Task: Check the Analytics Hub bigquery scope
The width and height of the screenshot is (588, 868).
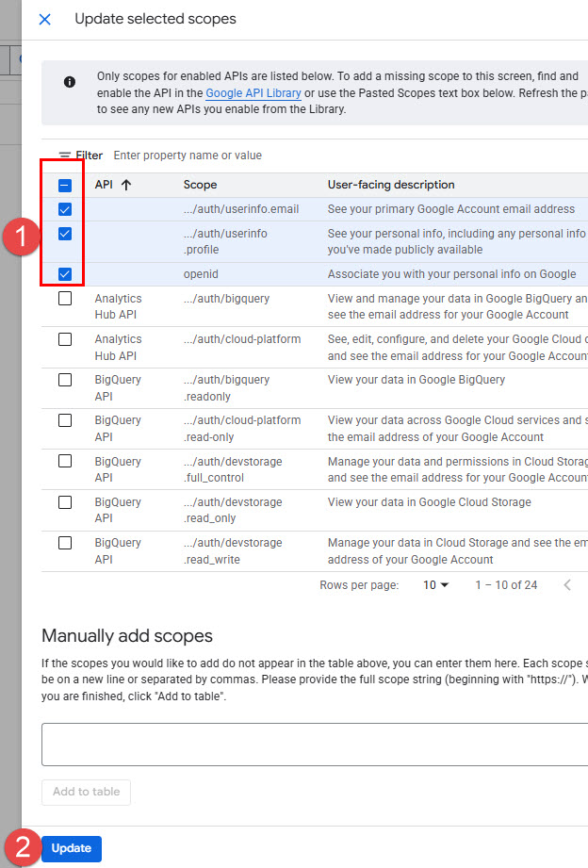Action: coord(65,299)
